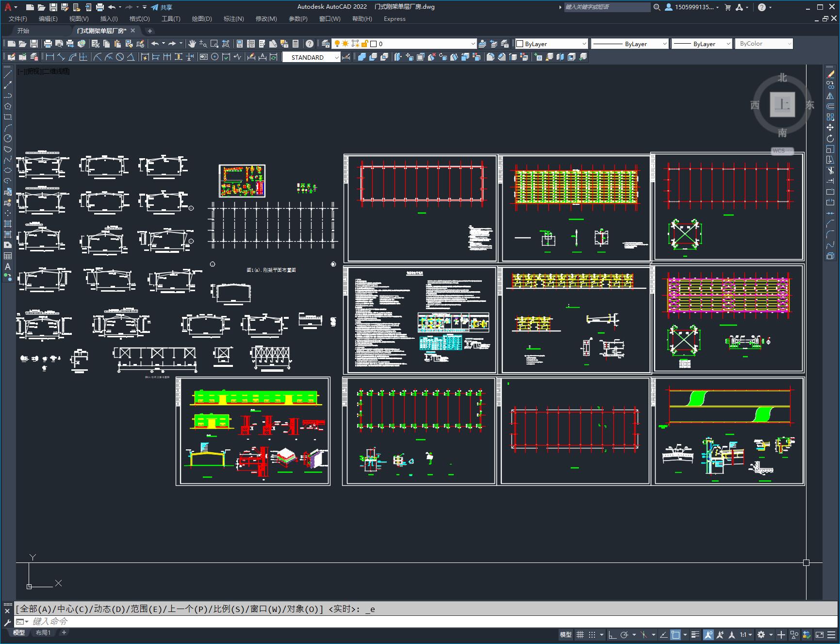This screenshot has width=840, height=644.
Task: Expand the AutoCAD application menu
Action: click(x=10, y=7)
